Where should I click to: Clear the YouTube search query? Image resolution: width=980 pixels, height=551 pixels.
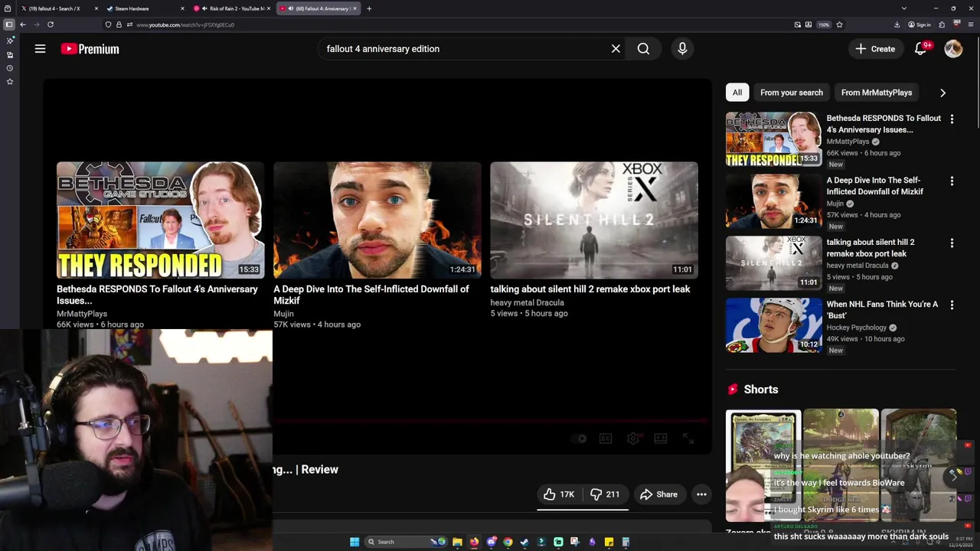point(616,49)
